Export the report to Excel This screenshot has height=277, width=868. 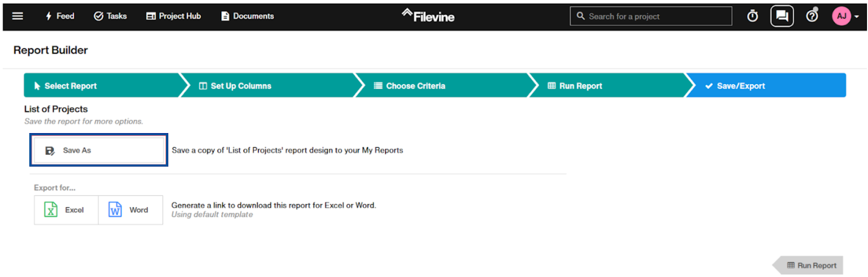(x=66, y=210)
